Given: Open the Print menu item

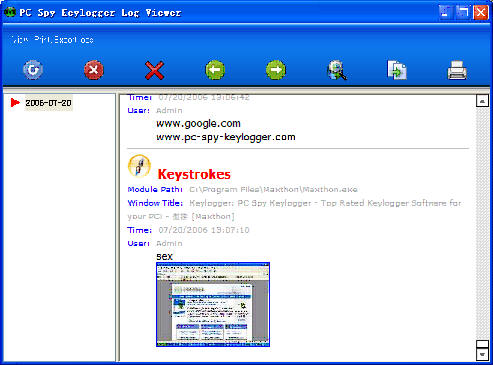Looking at the screenshot, I should pos(42,40).
